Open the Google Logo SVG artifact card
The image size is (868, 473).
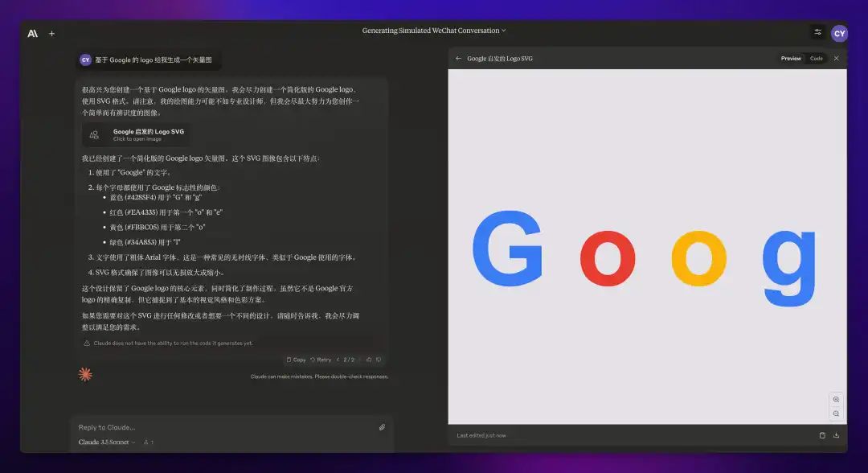(136, 134)
